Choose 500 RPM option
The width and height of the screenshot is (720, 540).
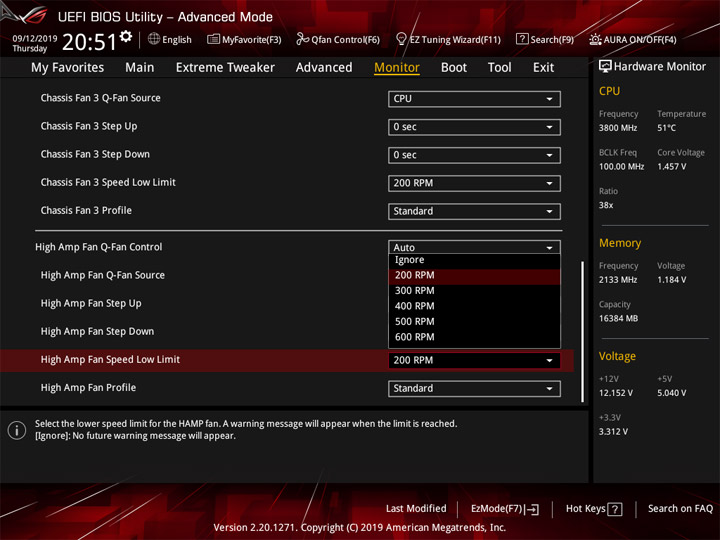click(x=474, y=322)
